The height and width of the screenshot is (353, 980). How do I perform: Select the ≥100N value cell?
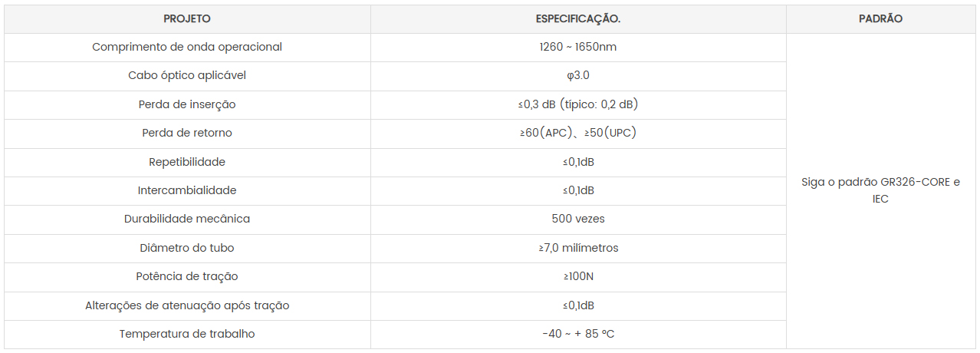coord(577,276)
